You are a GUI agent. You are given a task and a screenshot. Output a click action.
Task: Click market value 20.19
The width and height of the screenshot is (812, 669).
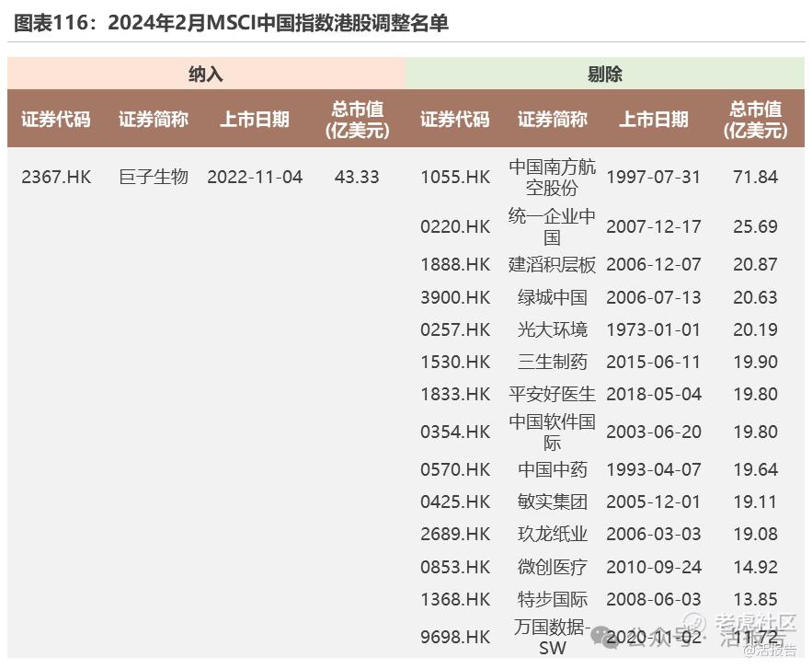point(756,329)
